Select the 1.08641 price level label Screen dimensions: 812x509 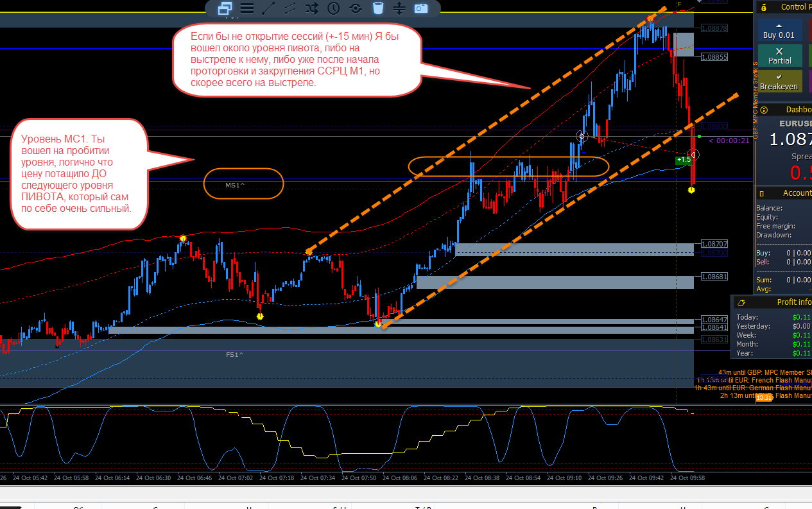point(714,327)
